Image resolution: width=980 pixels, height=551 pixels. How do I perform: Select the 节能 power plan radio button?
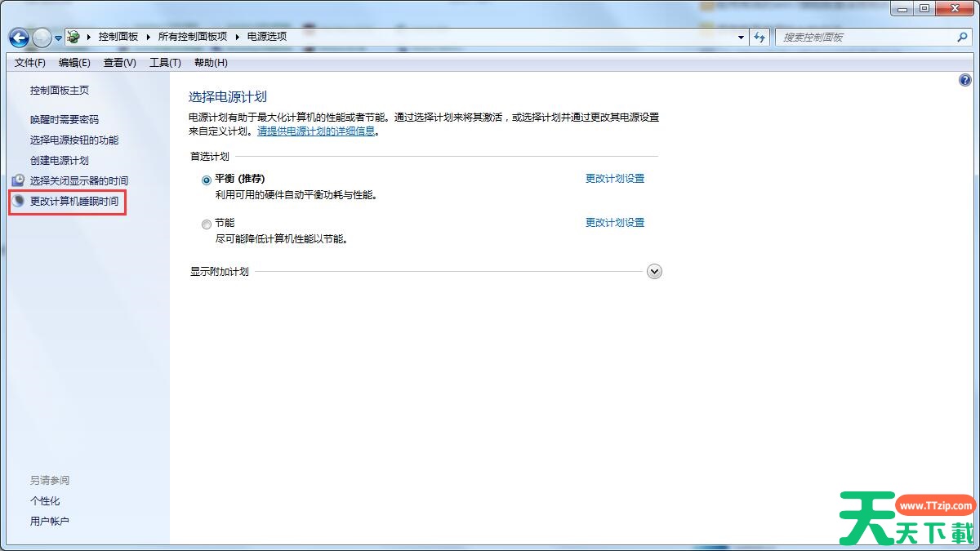[207, 224]
